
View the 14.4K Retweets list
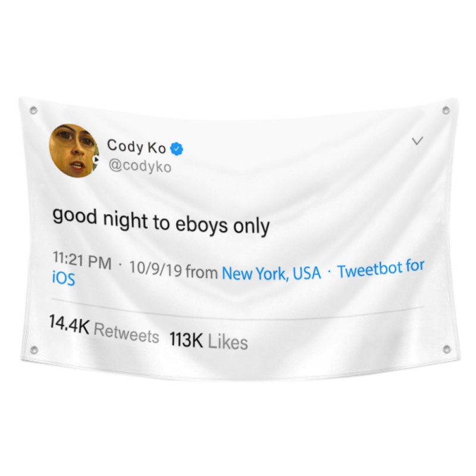(104, 329)
